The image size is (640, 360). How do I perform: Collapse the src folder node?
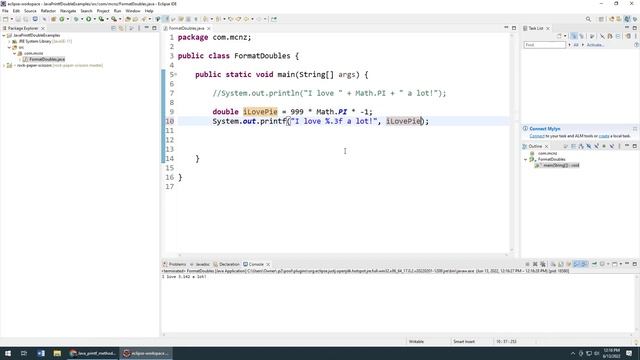coord(9,47)
